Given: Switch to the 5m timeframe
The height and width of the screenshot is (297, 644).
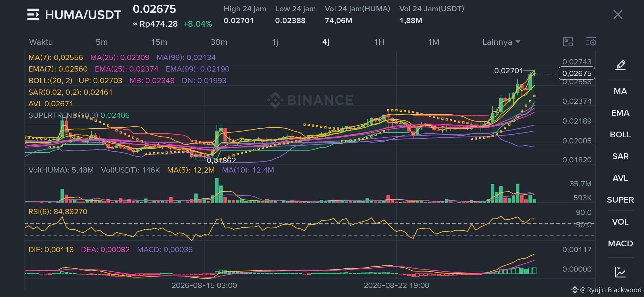Looking at the screenshot, I should [102, 42].
